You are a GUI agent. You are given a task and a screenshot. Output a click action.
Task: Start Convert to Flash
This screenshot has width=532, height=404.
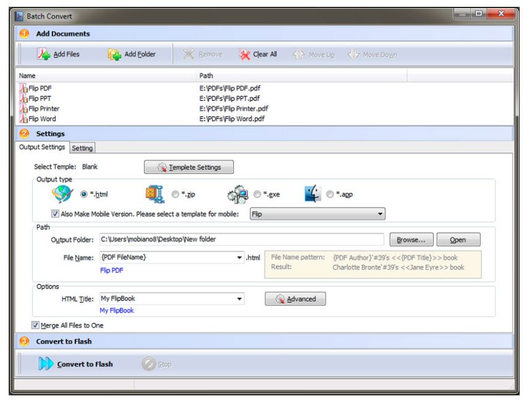[x=75, y=364]
